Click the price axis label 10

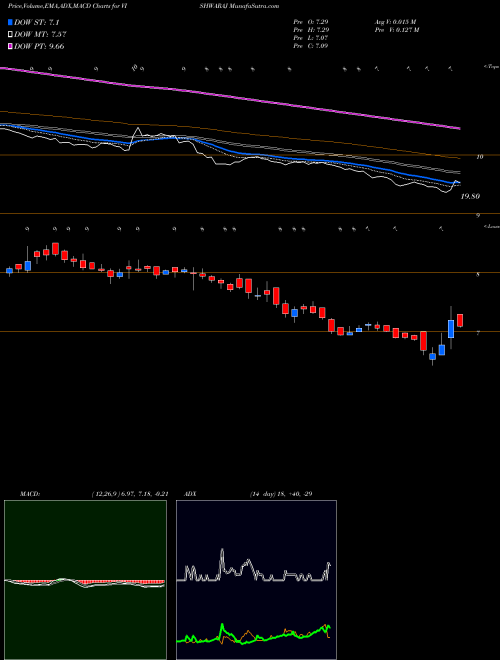coord(479,157)
